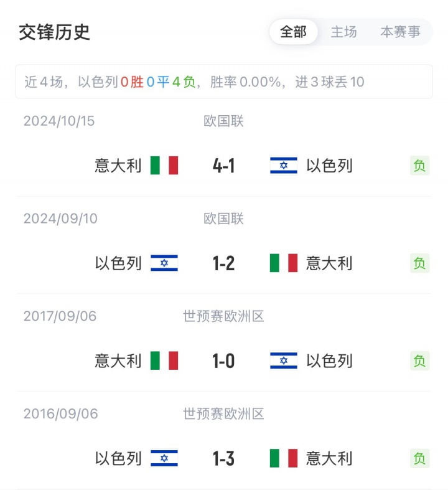Tap Italy flag in the 1-3 match

click(x=284, y=458)
